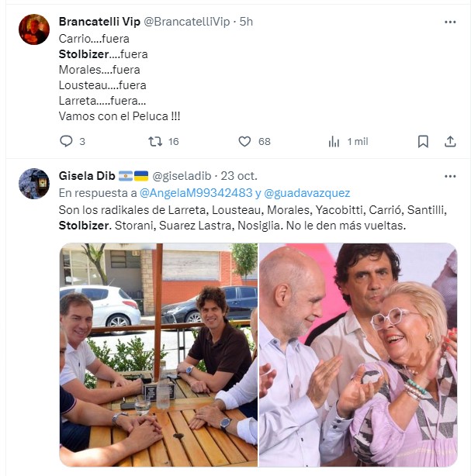Reply to Brancatelli Vip's tweet
Screen dimensions: 471x476
point(67,141)
